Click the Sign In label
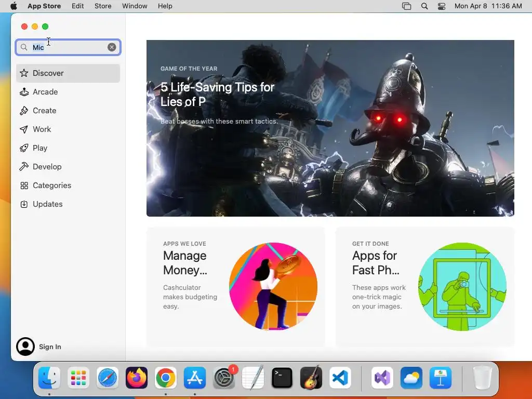This screenshot has height=399, width=532. (50, 347)
